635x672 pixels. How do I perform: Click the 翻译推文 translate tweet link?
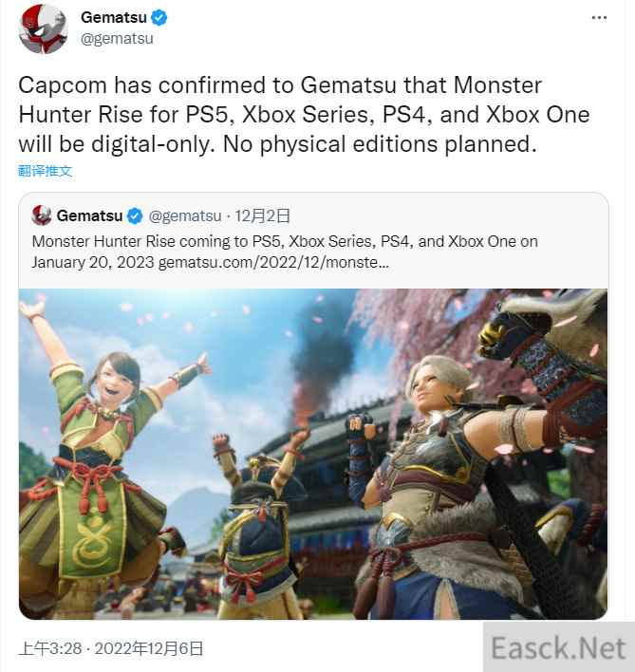[45, 171]
